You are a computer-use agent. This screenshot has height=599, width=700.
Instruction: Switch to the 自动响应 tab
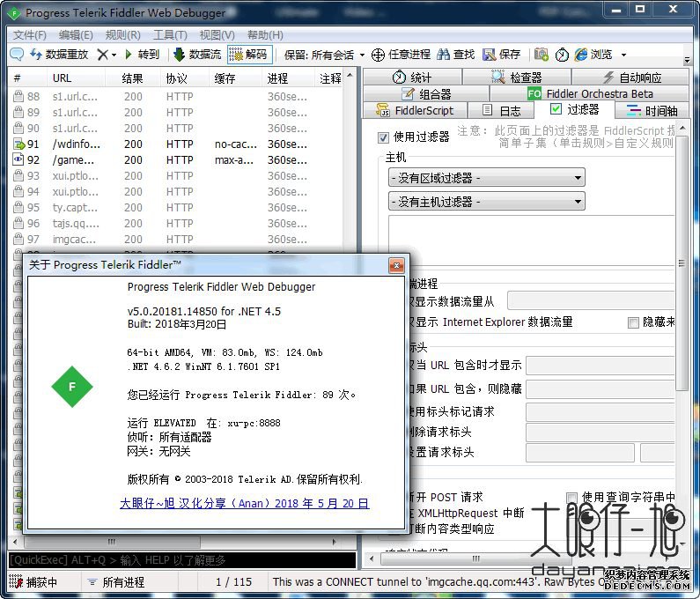[630, 78]
